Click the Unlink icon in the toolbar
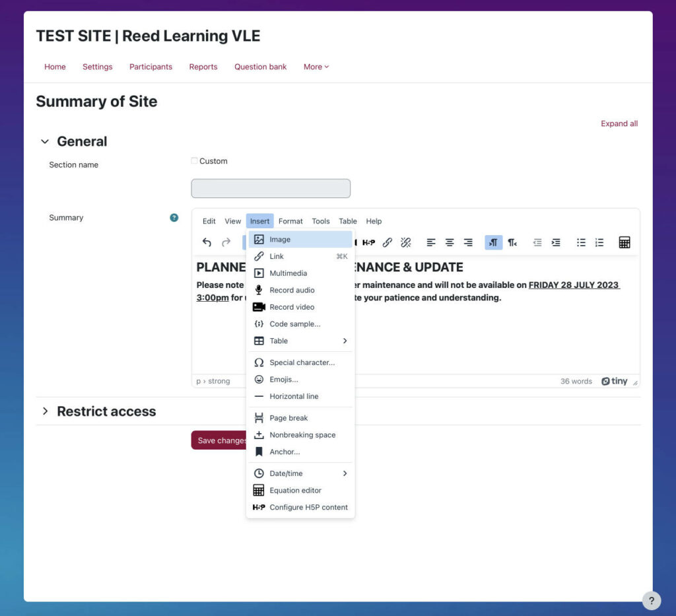Screen dimensions: 676x616 tap(405, 242)
